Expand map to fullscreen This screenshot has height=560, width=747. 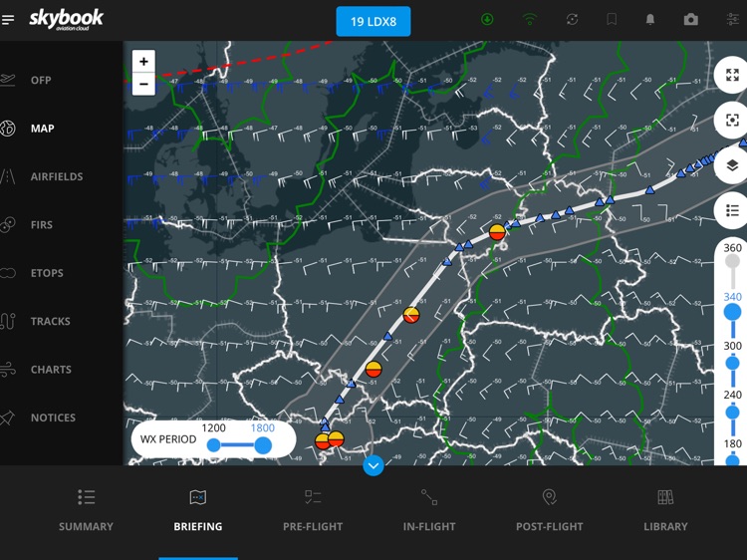pos(732,75)
